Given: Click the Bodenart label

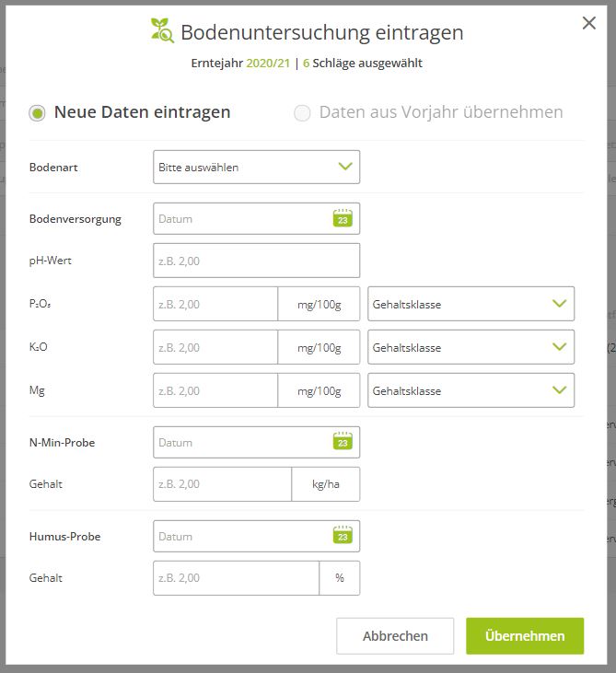Looking at the screenshot, I should coord(53,167).
